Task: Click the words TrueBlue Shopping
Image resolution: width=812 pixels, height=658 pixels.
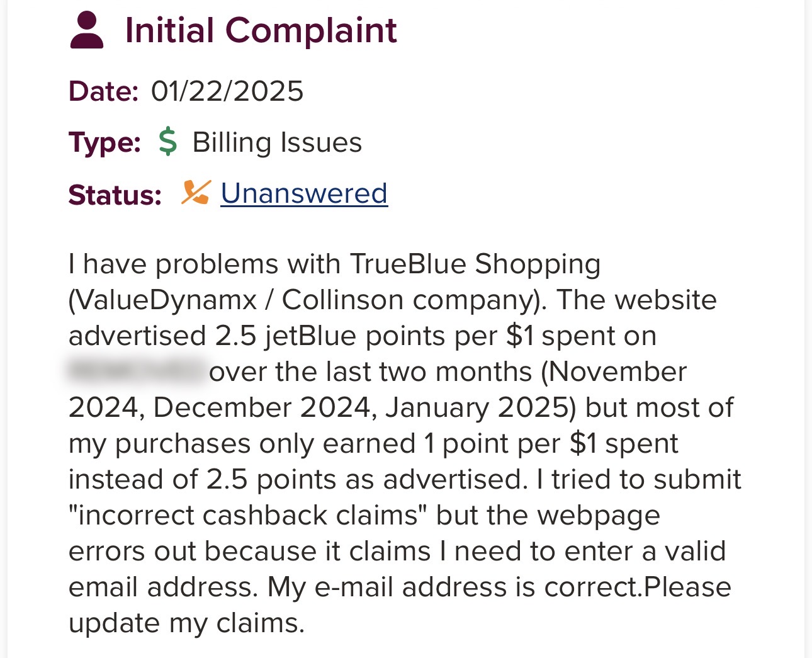Action: point(475,264)
